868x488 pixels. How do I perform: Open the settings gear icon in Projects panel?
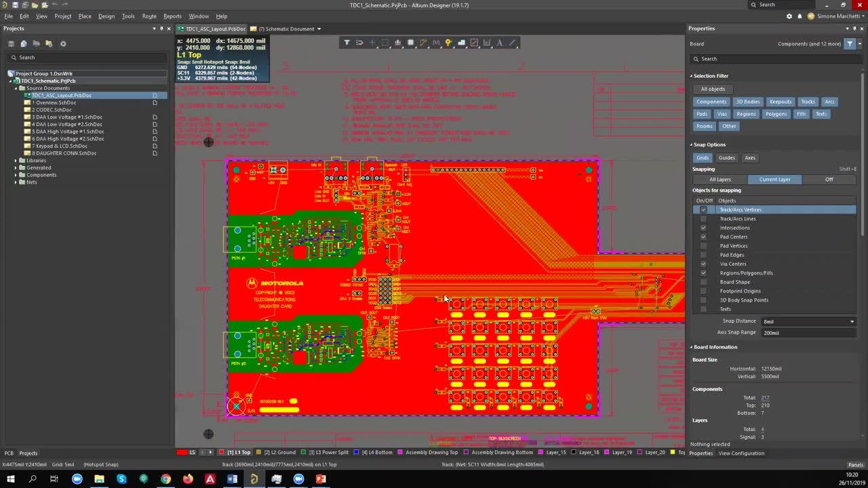tap(63, 43)
